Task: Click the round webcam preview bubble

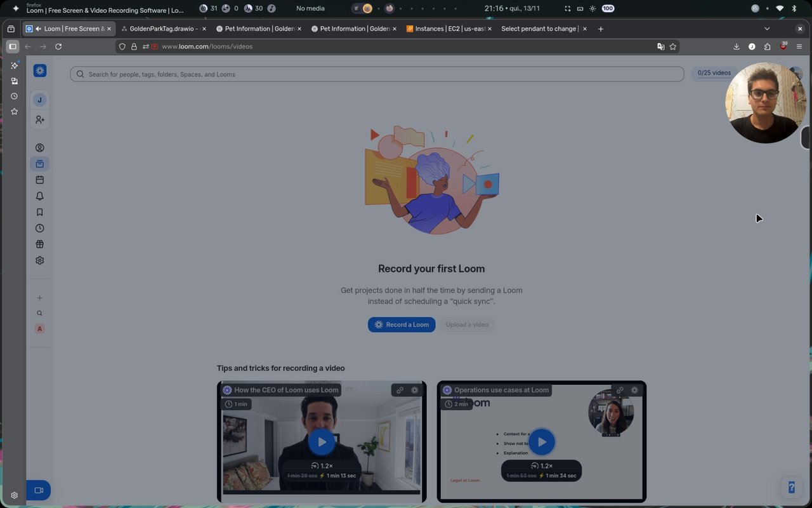Action: pyautogui.click(x=766, y=103)
